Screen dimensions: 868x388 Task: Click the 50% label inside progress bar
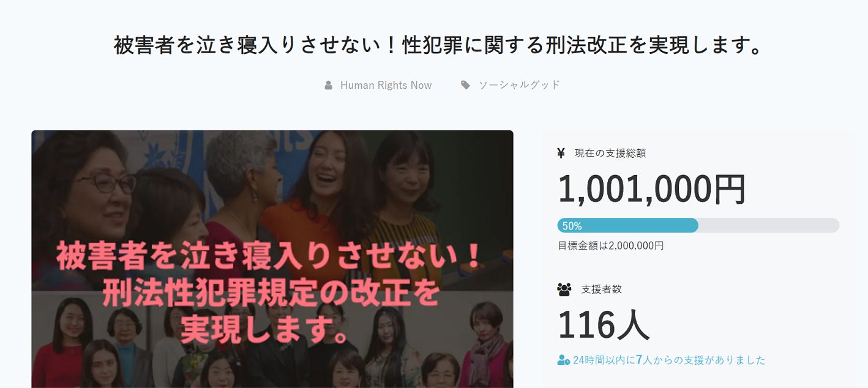(x=572, y=226)
